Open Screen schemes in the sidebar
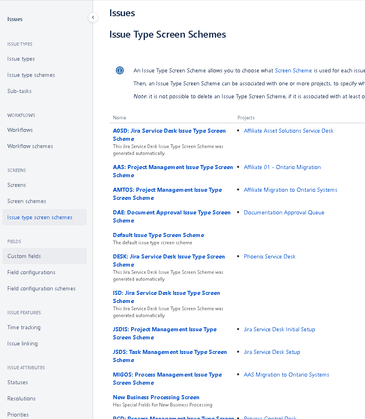Image resolution: width=365 pixels, height=419 pixels. [27, 201]
